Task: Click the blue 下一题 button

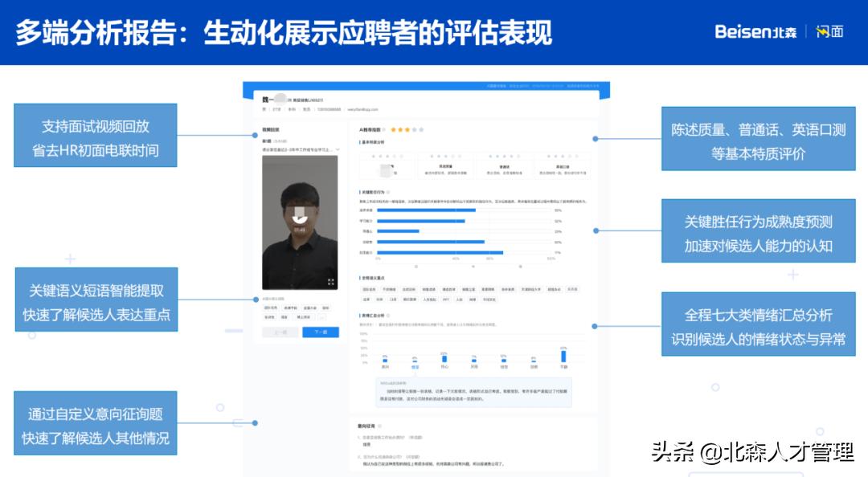Action: pos(320,332)
